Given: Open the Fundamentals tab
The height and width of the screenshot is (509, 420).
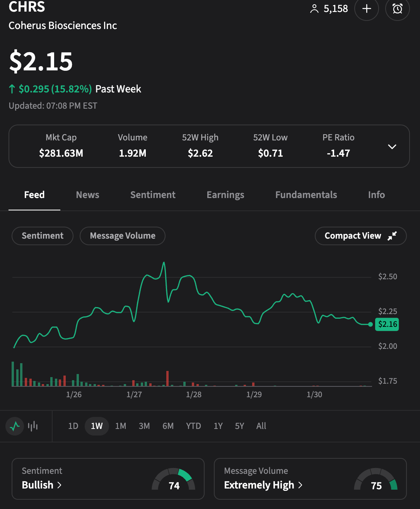Looking at the screenshot, I should pos(306,195).
